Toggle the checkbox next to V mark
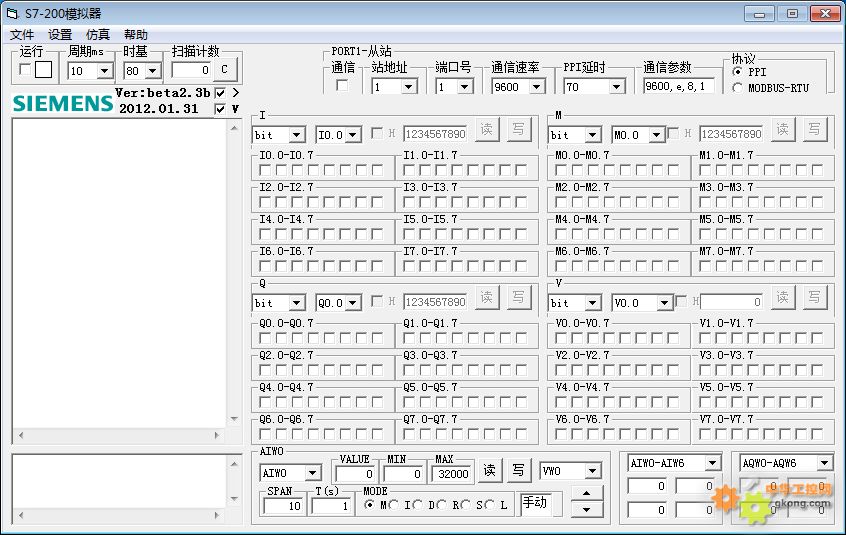 [x=220, y=109]
